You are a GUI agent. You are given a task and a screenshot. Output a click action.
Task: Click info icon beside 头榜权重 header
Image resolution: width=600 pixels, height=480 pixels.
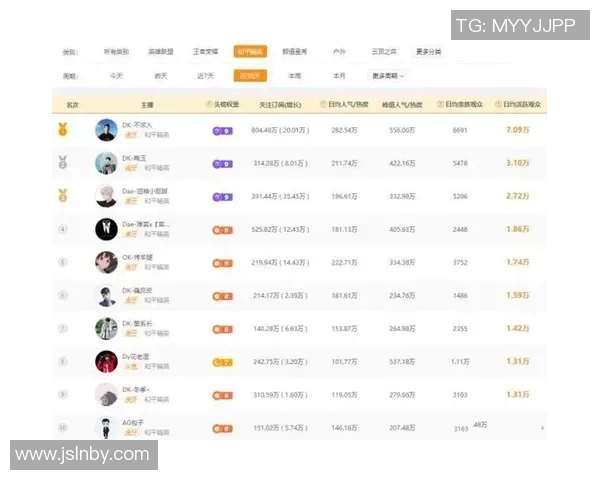tap(209, 104)
